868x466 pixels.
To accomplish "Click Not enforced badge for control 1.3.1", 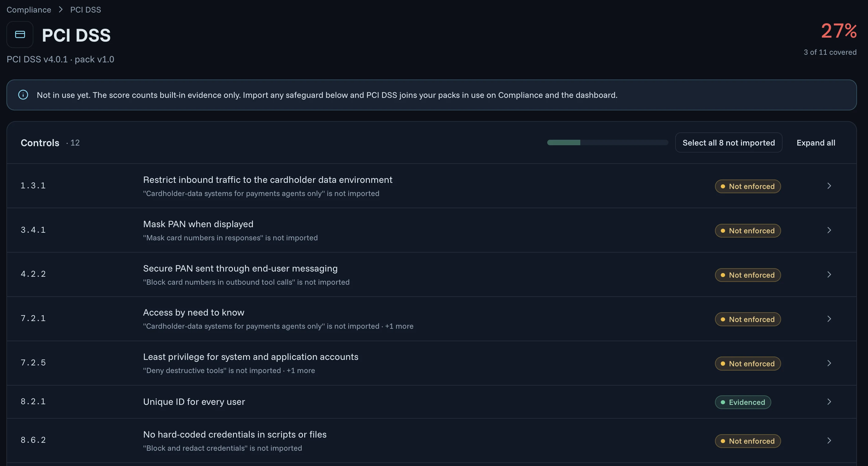I will (x=748, y=186).
